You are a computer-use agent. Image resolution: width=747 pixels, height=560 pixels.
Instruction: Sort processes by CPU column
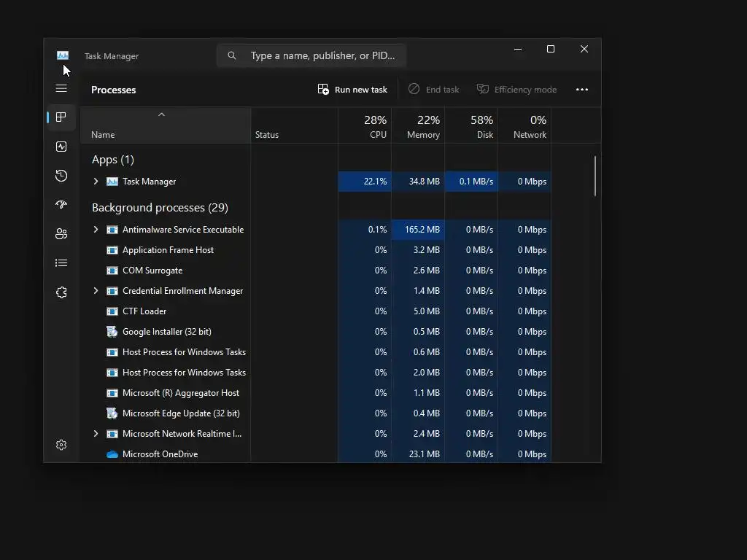point(365,126)
